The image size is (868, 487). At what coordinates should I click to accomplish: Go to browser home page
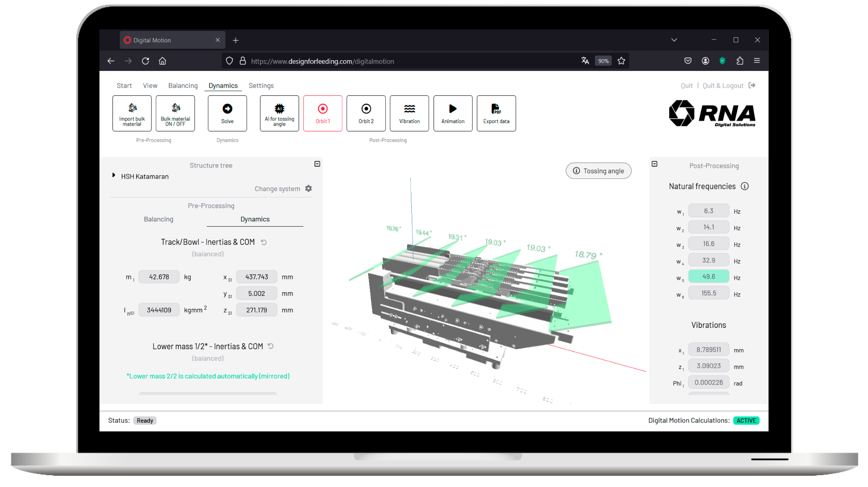coord(162,61)
